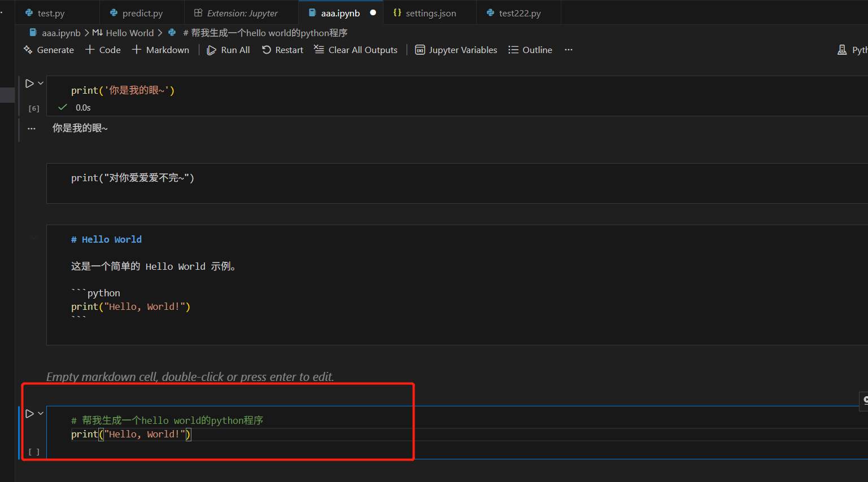Click the empty '[ ]' execution count
This screenshot has height=482, width=868.
click(x=34, y=452)
